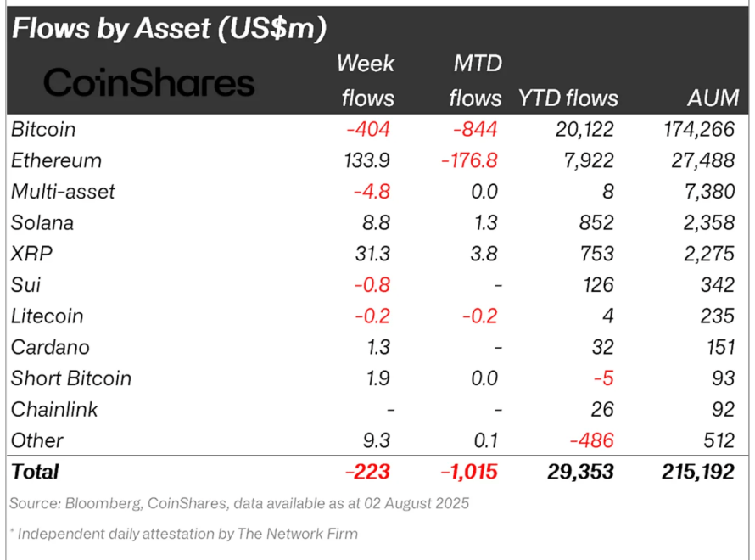Select the Solana row label
The image size is (755, 560).
pyautogui.click(x=42, y=223)
